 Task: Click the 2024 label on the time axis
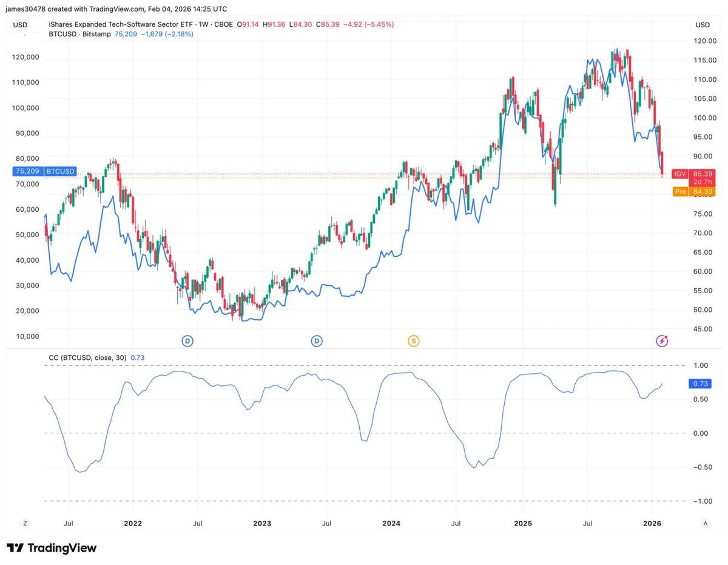click(x=391, y=523)
